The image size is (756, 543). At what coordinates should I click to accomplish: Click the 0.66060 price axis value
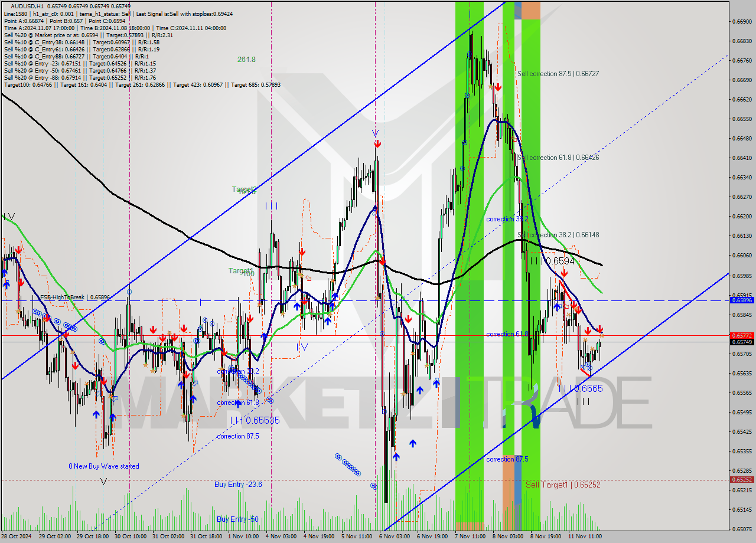pyautogui.click(x=742, y=256)
